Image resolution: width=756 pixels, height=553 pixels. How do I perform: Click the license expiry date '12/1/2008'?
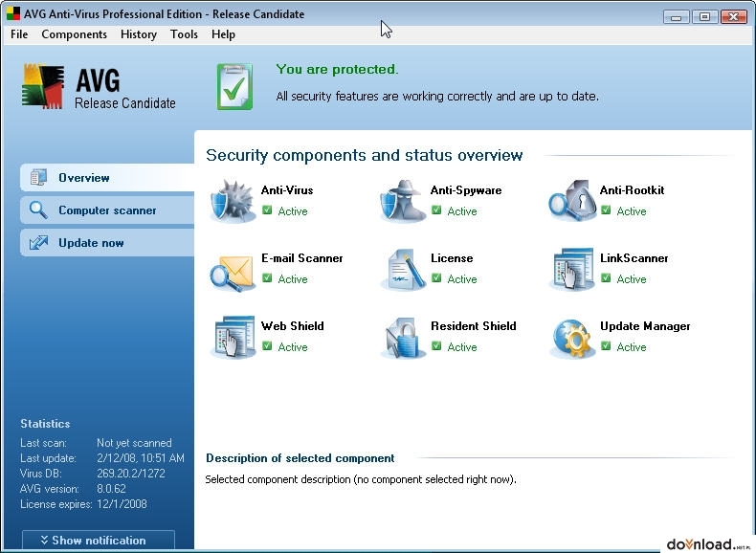point(122,504)
